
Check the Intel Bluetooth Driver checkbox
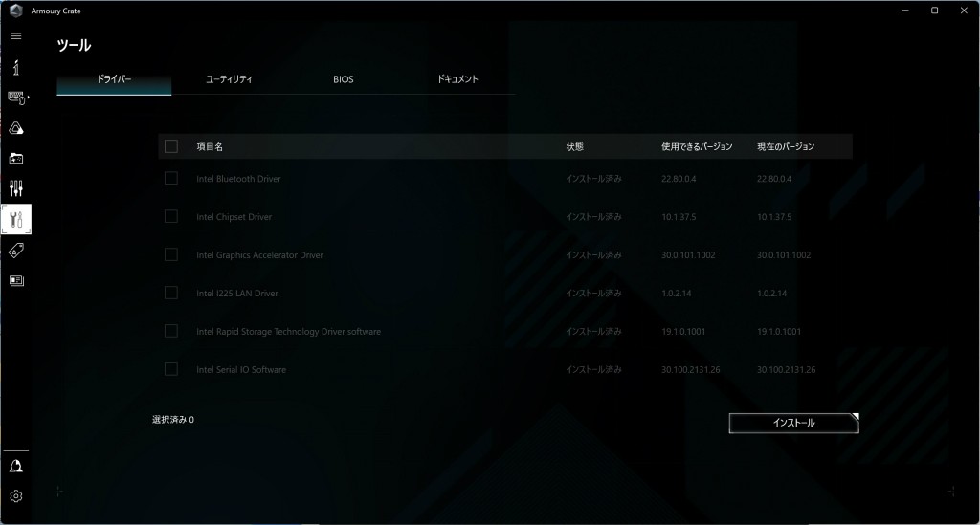coord(171,179)
